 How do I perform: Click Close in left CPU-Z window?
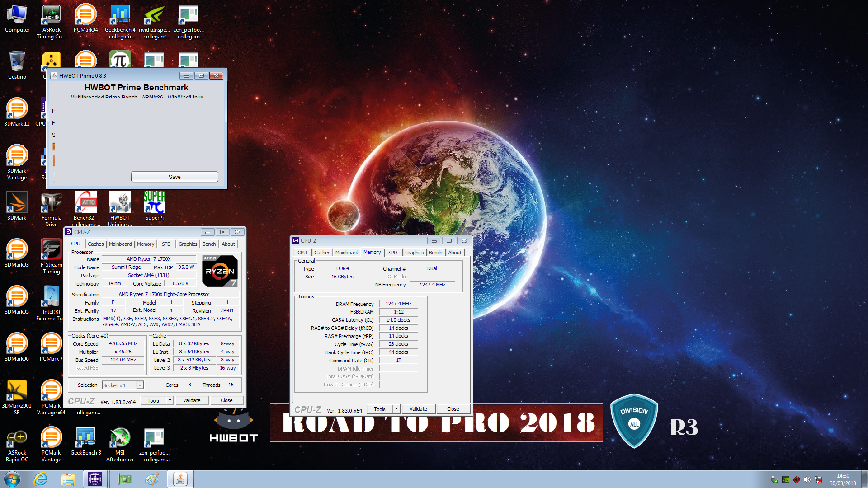point(226,400)
